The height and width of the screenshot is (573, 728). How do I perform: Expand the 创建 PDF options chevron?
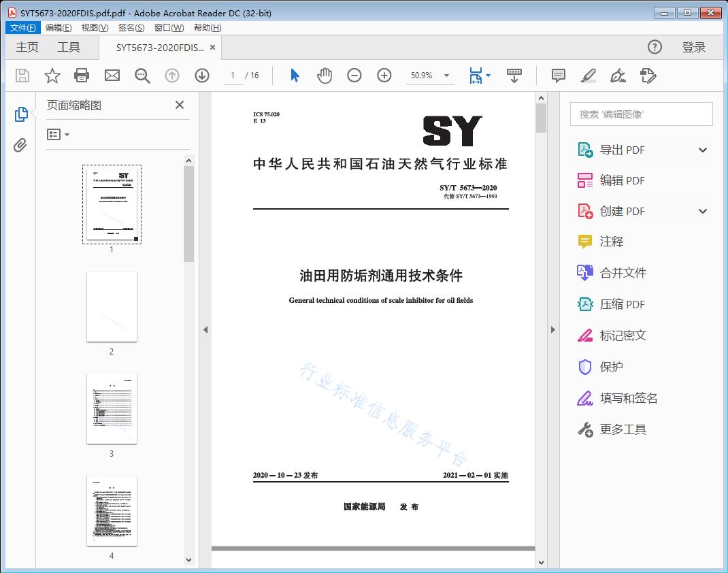pyautogui.click(x=702, y=211)
